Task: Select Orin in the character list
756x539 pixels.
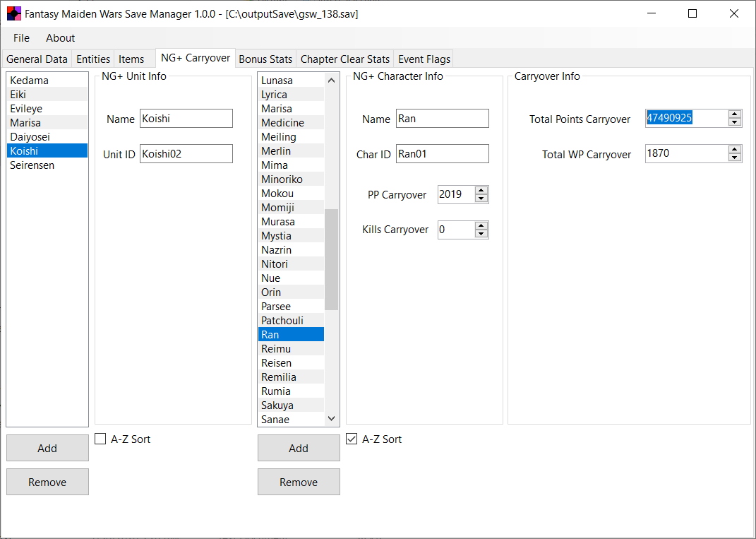Action: coord(292,292)
